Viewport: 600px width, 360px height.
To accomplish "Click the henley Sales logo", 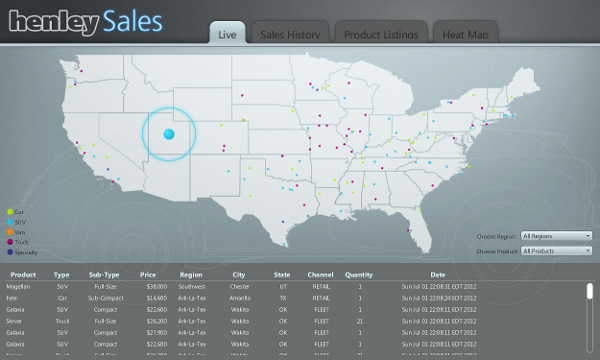I will pyautogui.click(x=86, y=22).
